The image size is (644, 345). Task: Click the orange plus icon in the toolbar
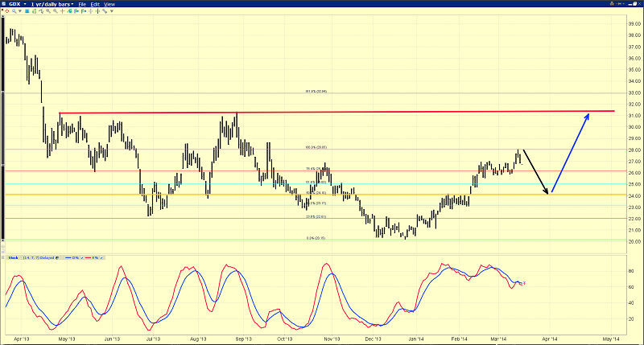(x=62, y=11)
